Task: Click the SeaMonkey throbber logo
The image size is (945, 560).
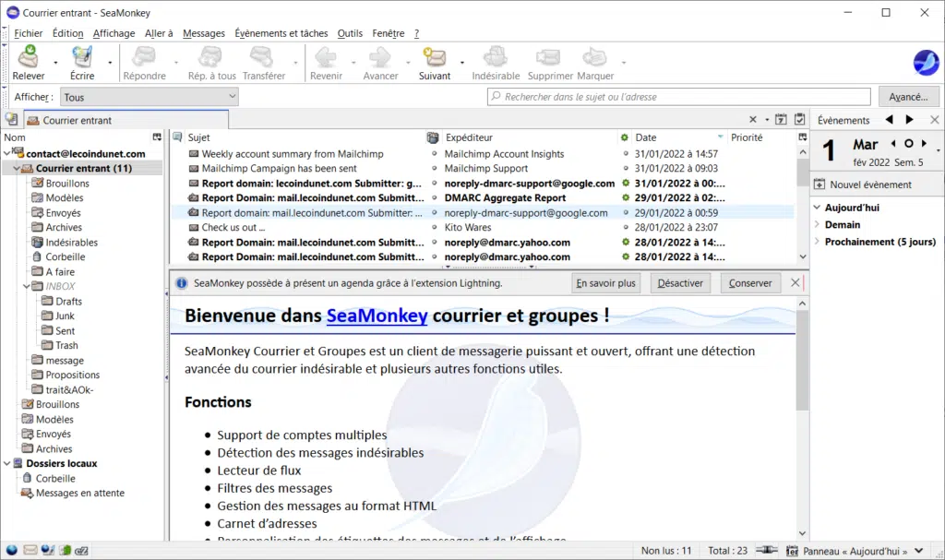Action: (926, 62)
